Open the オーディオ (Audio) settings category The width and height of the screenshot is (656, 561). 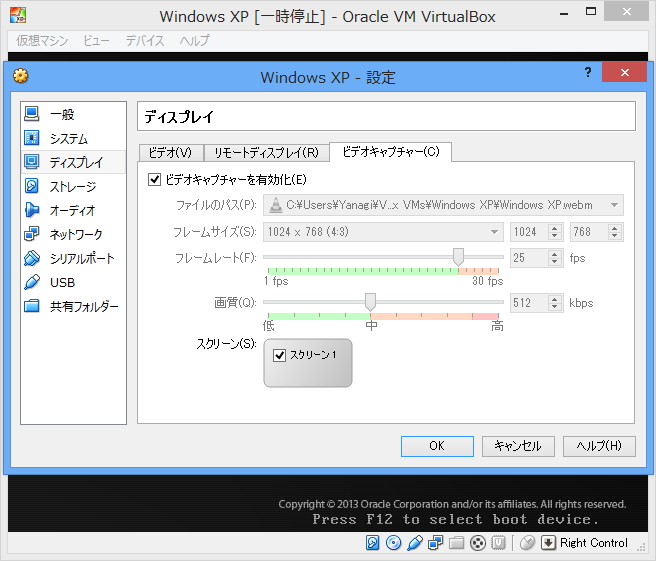tap(73, 210)
